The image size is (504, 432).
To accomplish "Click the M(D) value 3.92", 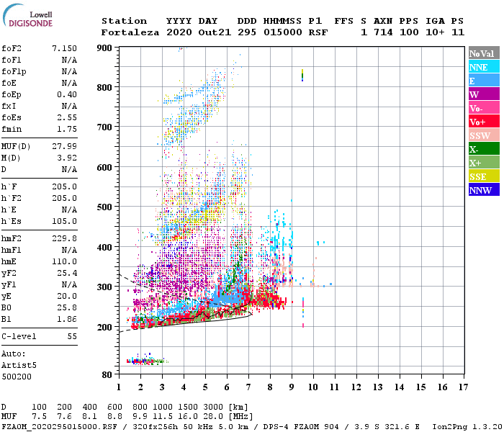I will [x=67, y=158].
